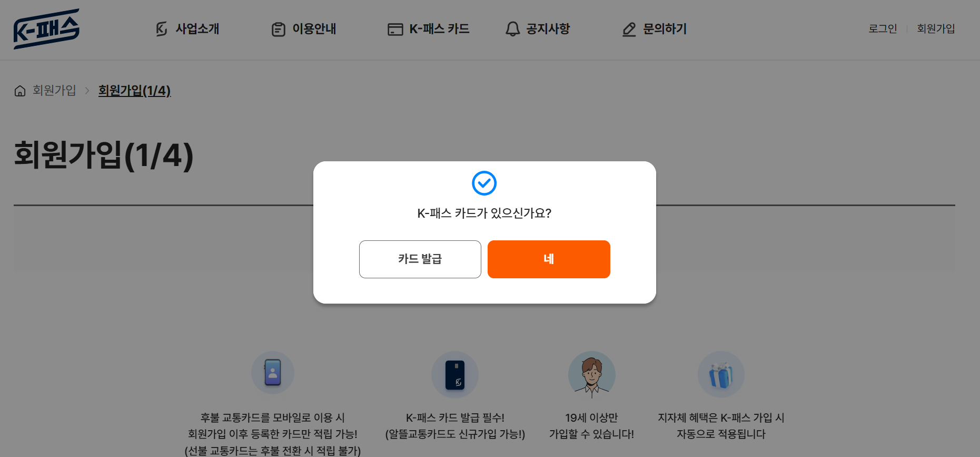Image resolution: width=980 pixels, height=457 pixels.
Task: Click the mobile phone illustration icon
Action: 273,373
